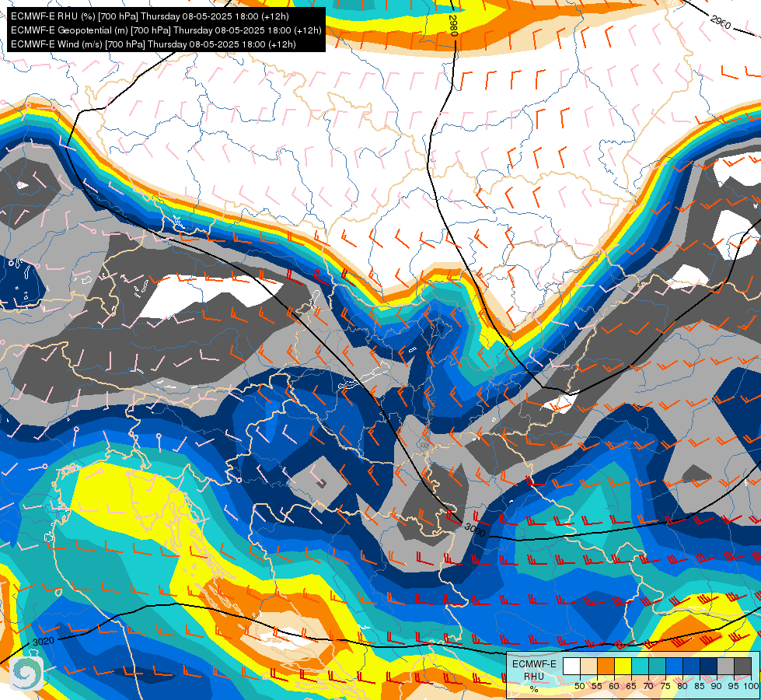Click the beige legend swatch for 50-55%

pos(588,666)
